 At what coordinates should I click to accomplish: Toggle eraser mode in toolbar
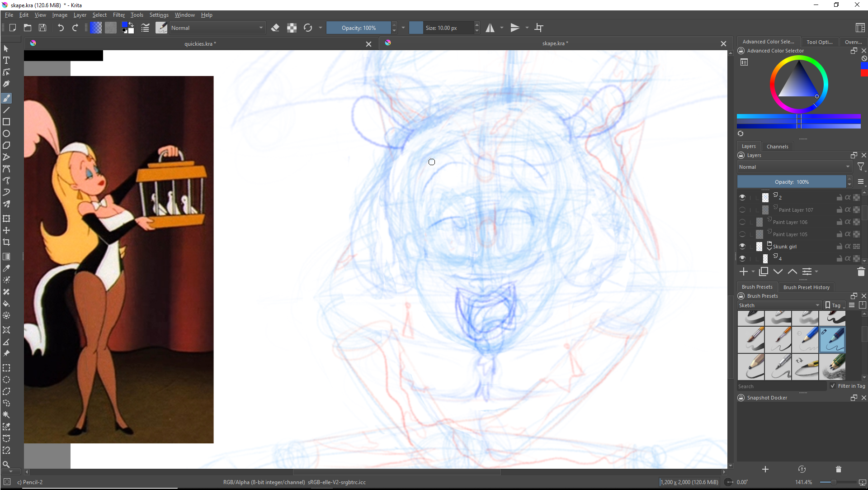click(x=275, y=28)
